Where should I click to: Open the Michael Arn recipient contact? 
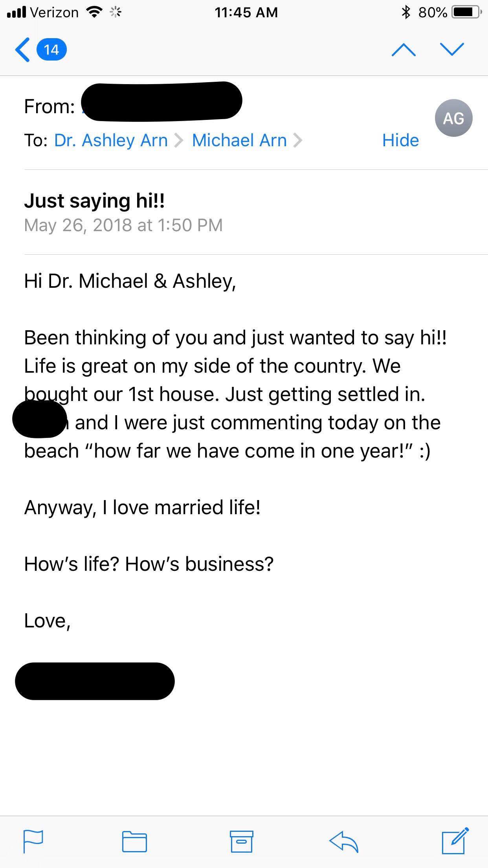tap(239, 140)
